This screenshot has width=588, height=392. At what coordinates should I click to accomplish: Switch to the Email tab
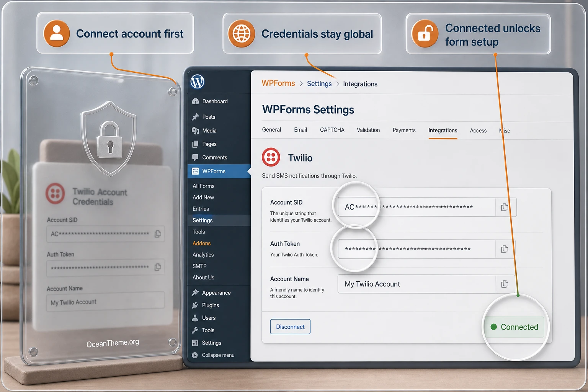pos(301,130)
